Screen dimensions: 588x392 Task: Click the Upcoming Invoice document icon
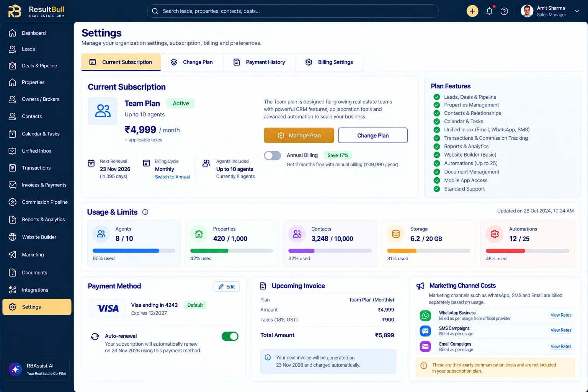click(263, 286)
